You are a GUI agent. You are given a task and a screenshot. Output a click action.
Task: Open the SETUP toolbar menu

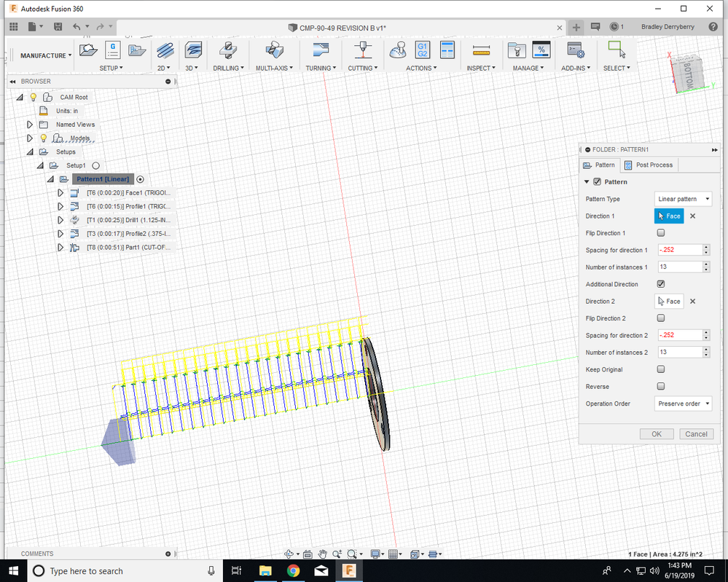pos(111,68)
